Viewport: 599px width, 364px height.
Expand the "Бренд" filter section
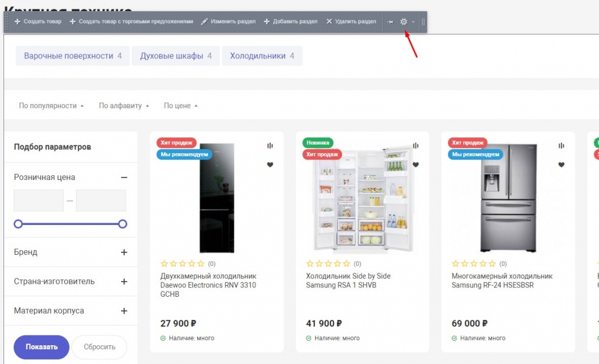124,252
